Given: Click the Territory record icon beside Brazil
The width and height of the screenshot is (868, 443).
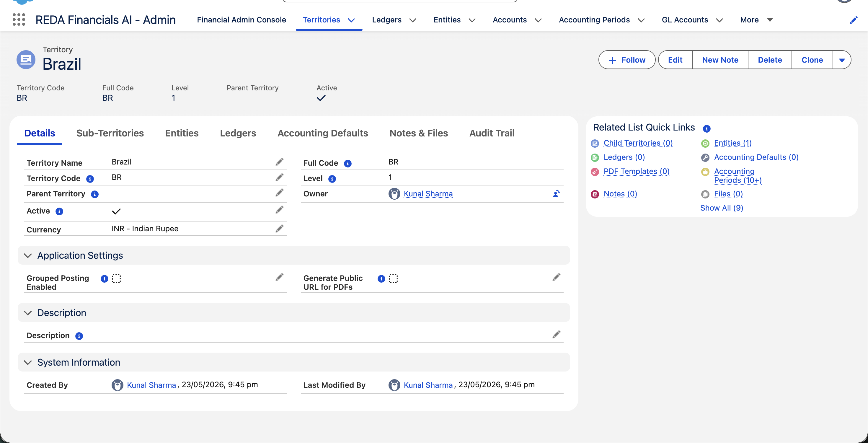Looking at the screenshot, I should tap(26, 60).
